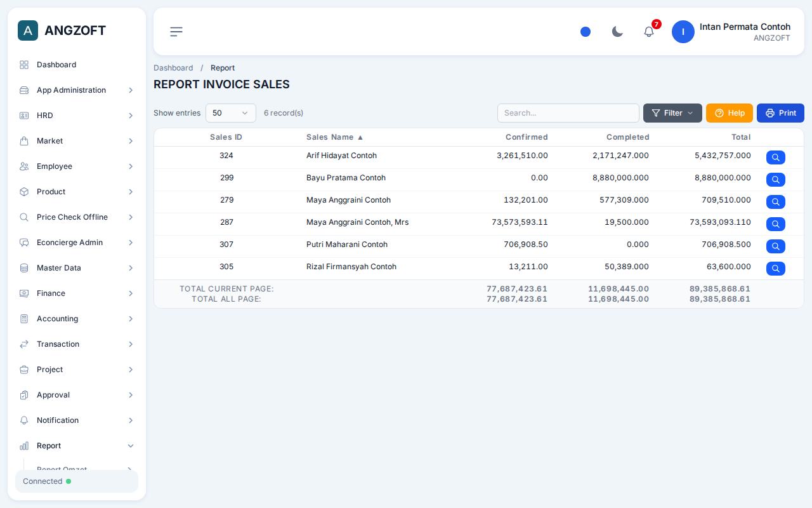Viewport: 812px width, 508px height.
Task: Click the Accounting calculator icon
Action: [24, 319]
